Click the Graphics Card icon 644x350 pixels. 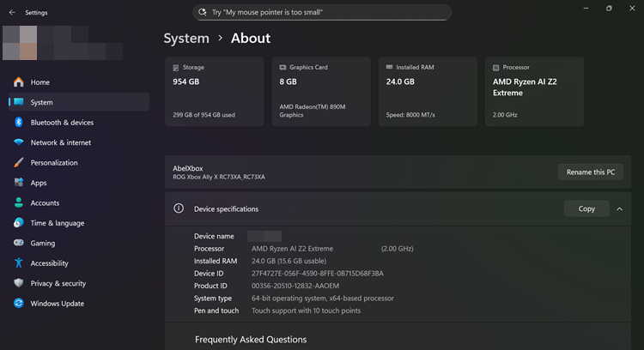point(283,67)
